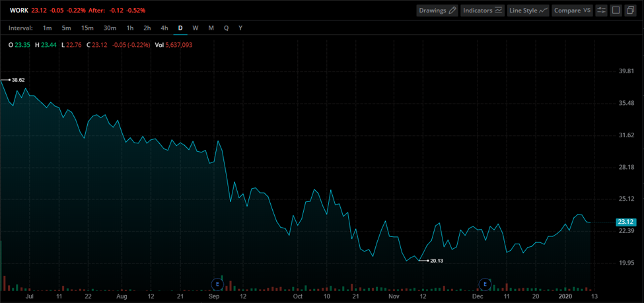Click the high value 23.44
The height and width of the screenshot is (303, 644).
(x=49, y=45)
